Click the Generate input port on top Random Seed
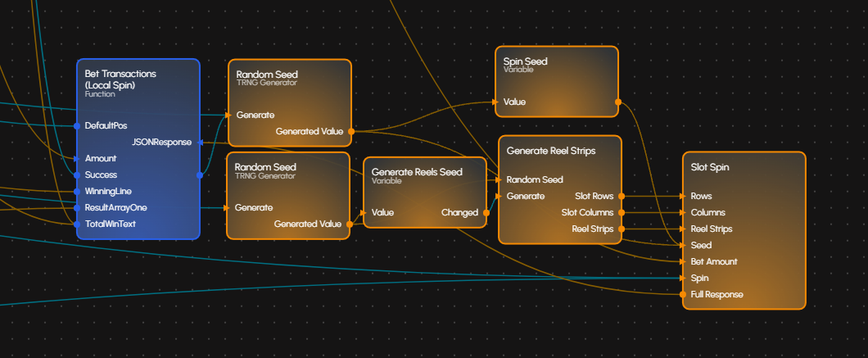 (x=228, y=116)
